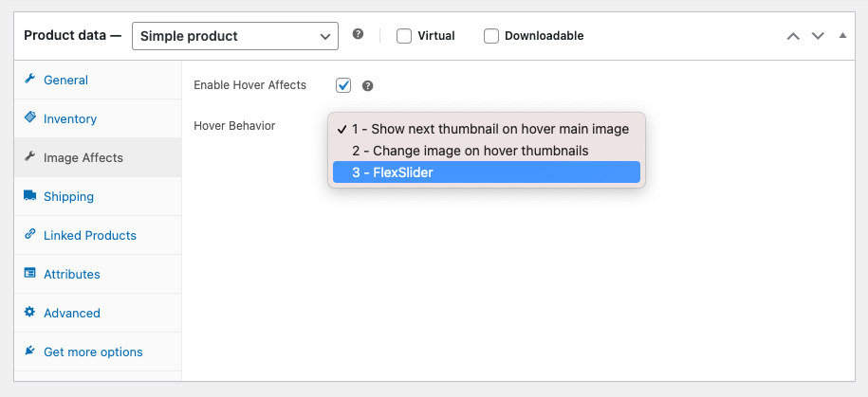Image resolution: width=868 pixels, height=397 pixels.
Task: Select the 3 - FlexSlider option
Action: (x=486, y=172)
